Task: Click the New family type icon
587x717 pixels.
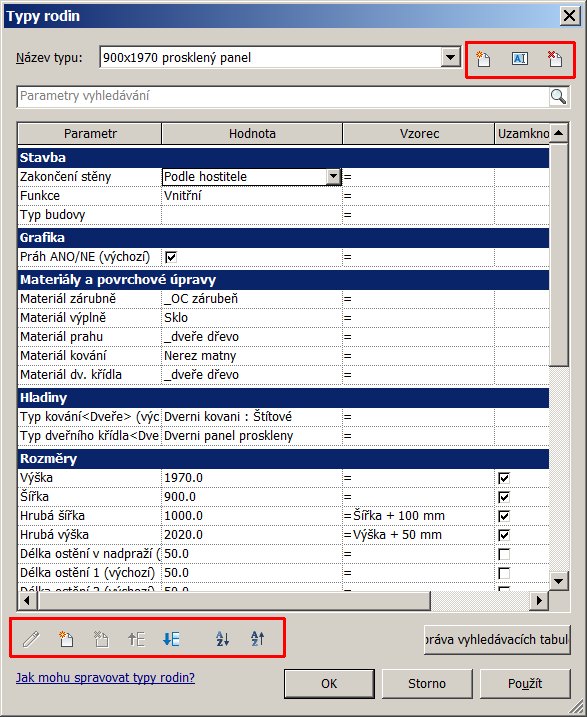Action: pyautogui.click(x=483, y=59)
